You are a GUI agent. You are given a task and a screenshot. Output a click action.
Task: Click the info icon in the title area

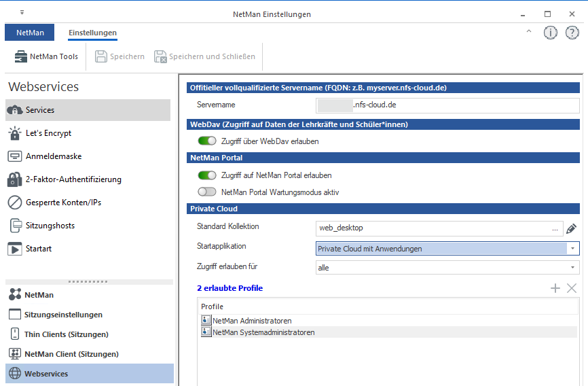pyautogui.click(x=550, y=33)
